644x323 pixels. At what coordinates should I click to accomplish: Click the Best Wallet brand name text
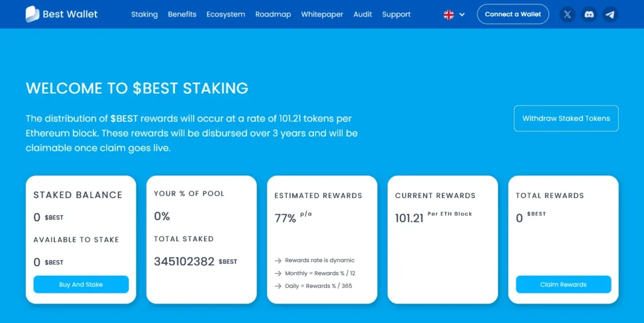pyautogui.click(x=70, y=14)
